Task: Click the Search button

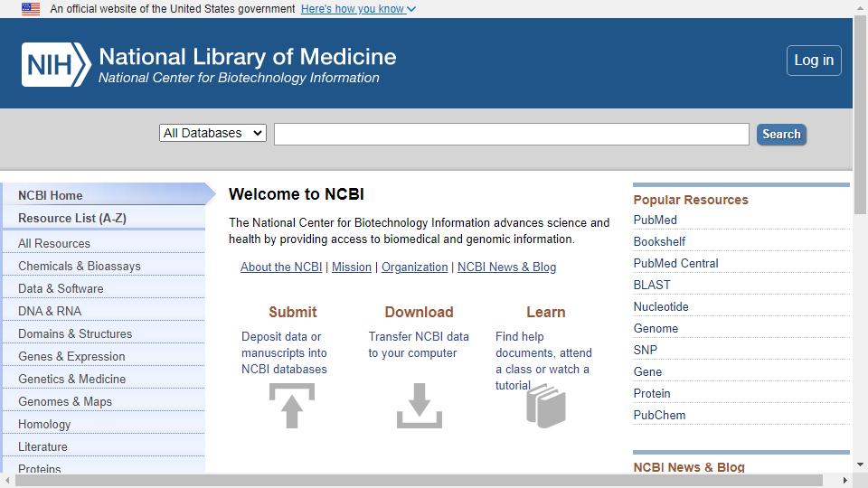Action: click(781, 134)
